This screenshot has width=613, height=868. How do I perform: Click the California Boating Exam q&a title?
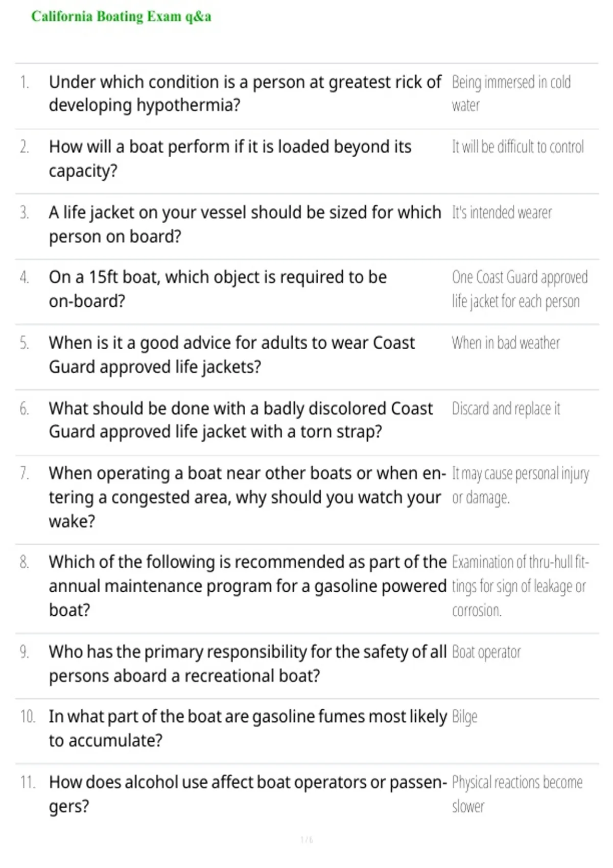(121, 16)
